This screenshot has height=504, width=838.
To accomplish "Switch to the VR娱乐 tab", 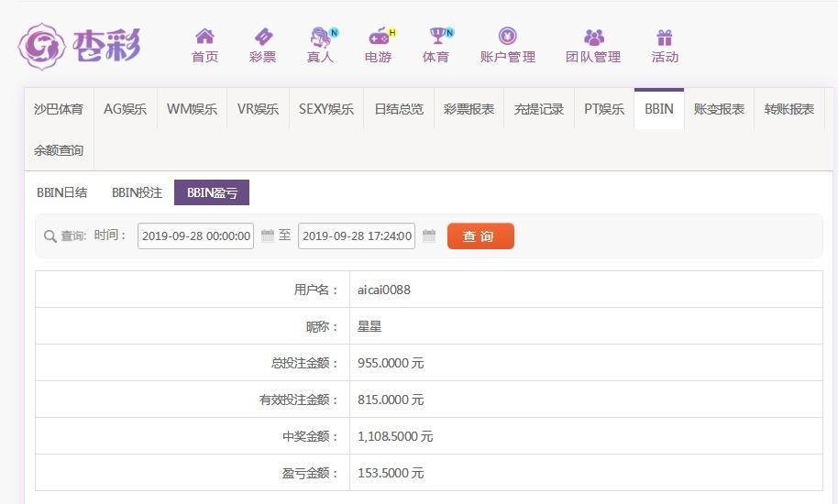I will click(259, 109).
